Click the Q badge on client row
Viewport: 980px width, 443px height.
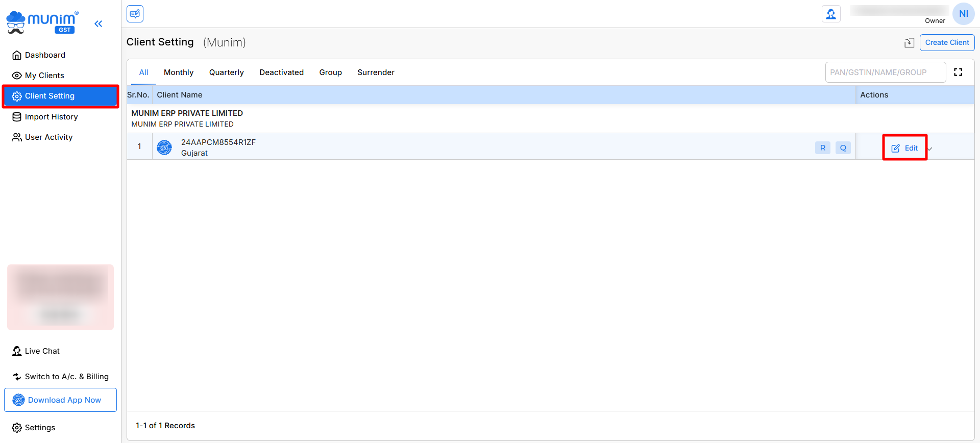click(x=843, y=148)
